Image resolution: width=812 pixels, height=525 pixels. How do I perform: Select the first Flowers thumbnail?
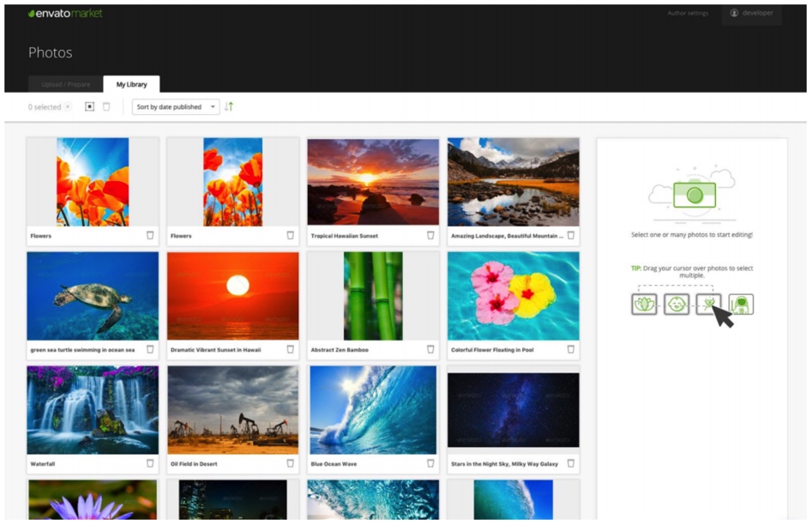tap(93, 182)
